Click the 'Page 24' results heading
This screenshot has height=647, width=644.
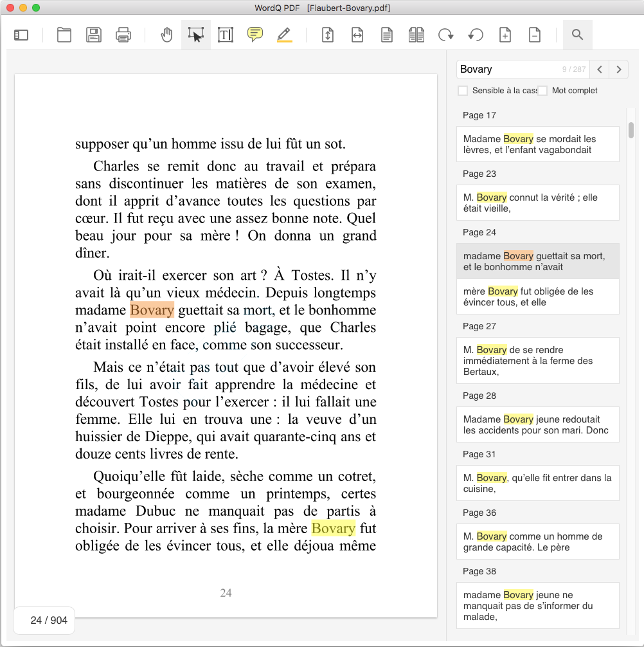pos(479,232)
